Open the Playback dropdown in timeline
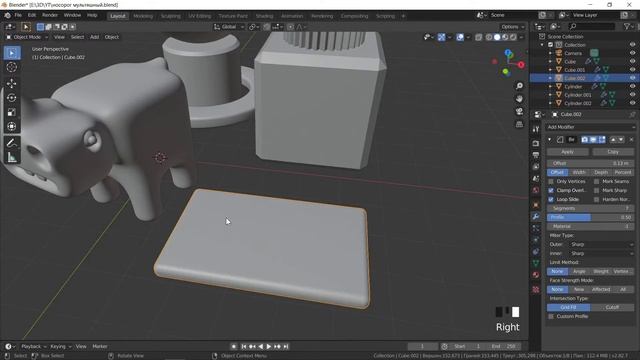Screen dimensions: 640x360 34,347
